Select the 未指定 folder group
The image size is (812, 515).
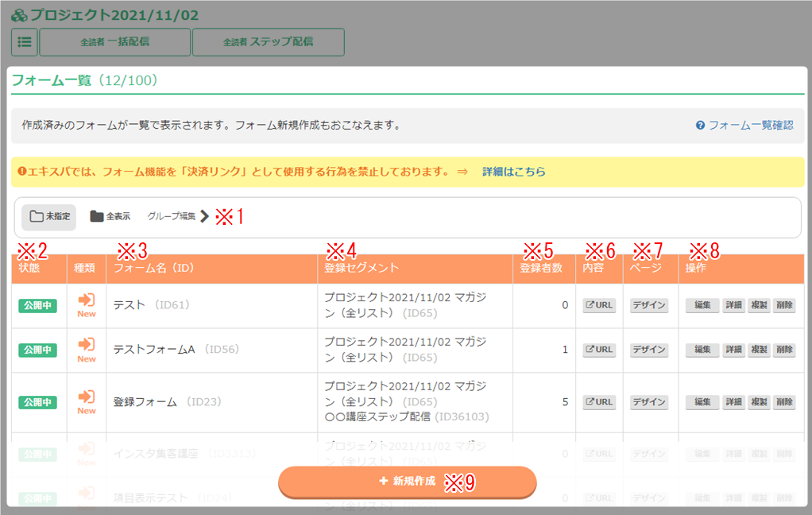pos(48,216)
